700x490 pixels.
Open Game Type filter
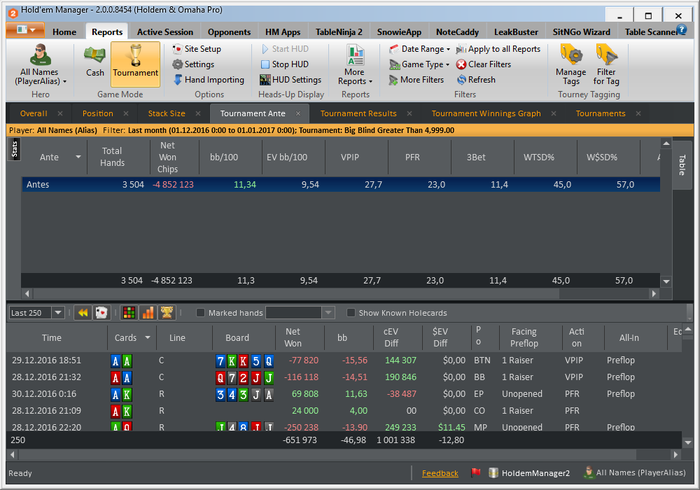click(419, 64)
